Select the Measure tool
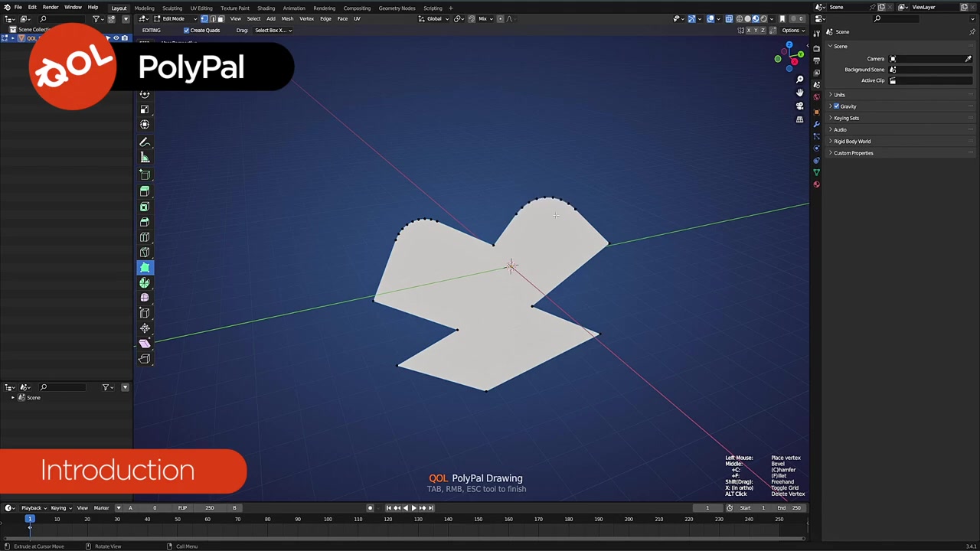This screenshot has width=980, height=551. [x=145, y=158]
